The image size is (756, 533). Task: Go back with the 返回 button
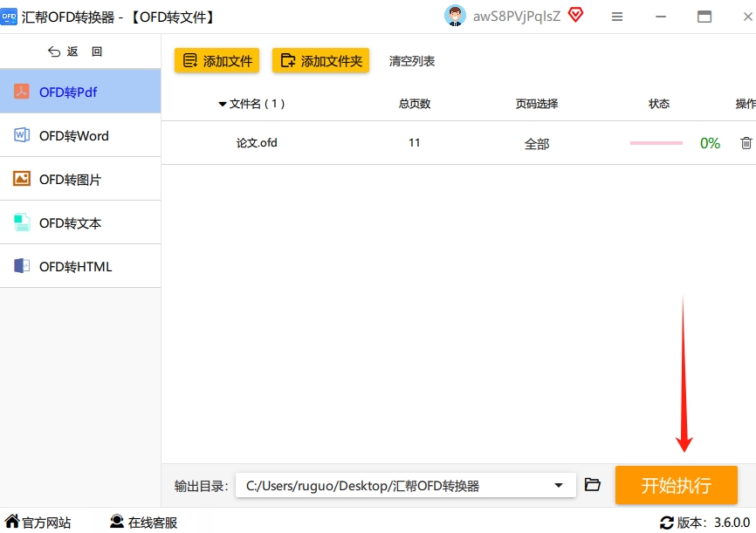75,51
